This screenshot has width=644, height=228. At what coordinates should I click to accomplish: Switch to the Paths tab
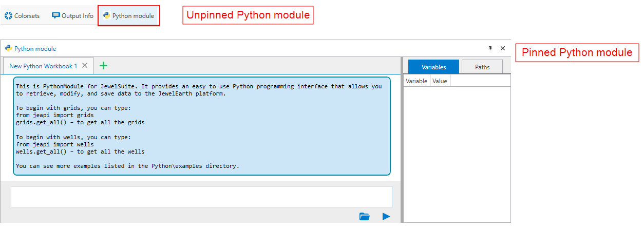tap(482, 67)
